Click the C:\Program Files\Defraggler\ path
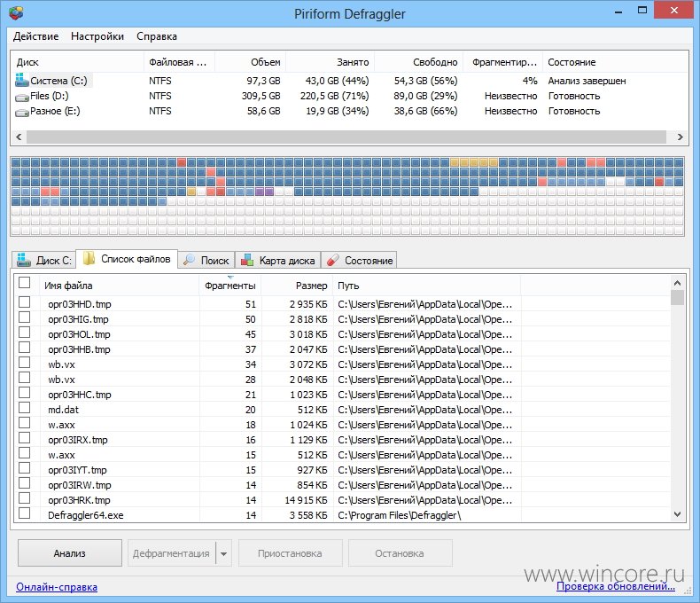The image size is (700, 603). pyautogui.click(x=399, y=515)
